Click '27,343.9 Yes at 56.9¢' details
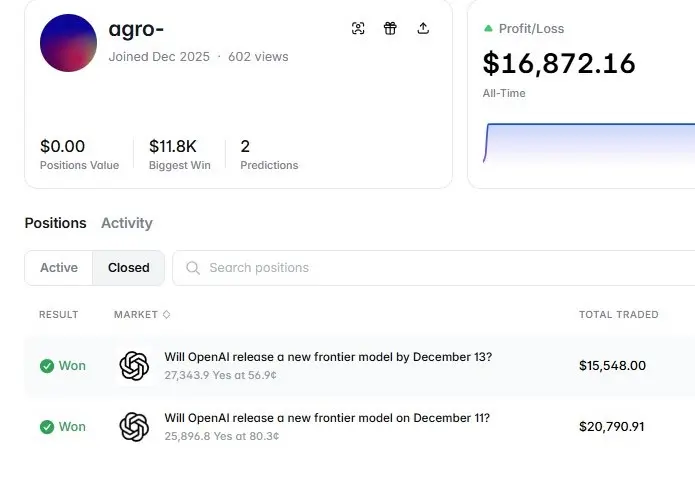Image resolution: width=695 pixels, height=490 pixels. (220, 375)
